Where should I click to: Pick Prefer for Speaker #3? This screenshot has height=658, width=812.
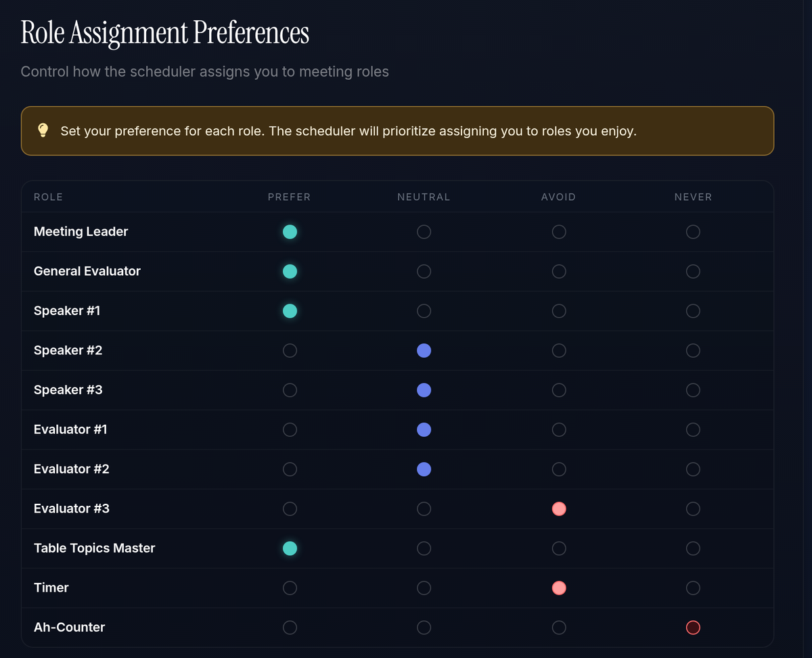tap(290, 390)
